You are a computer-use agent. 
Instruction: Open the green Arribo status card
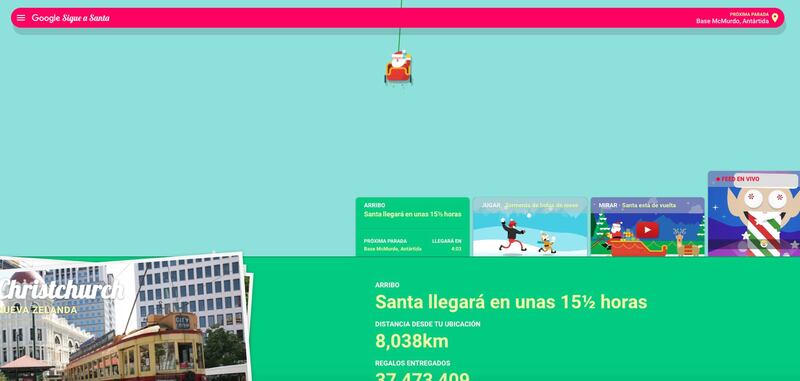coord(412,226)
